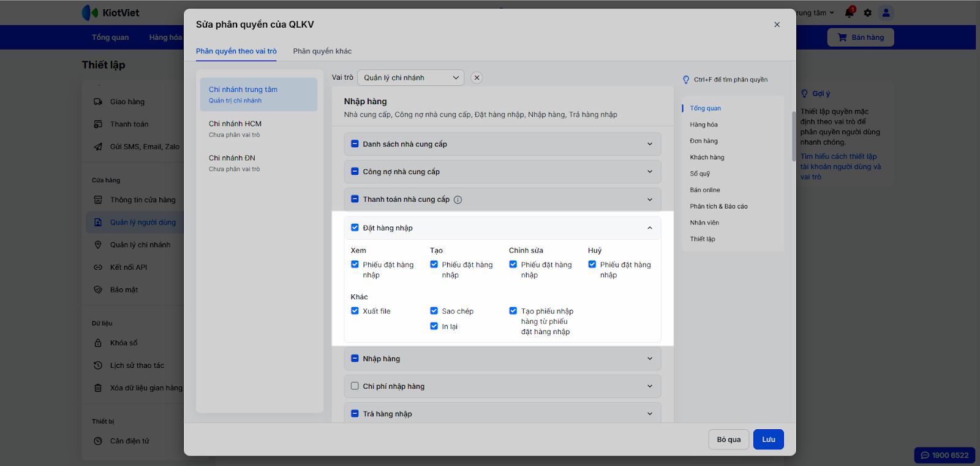The height and width of the screenshot is (466, 980).
Task: Click the Lưu save button
Action: tap(768, 440)
